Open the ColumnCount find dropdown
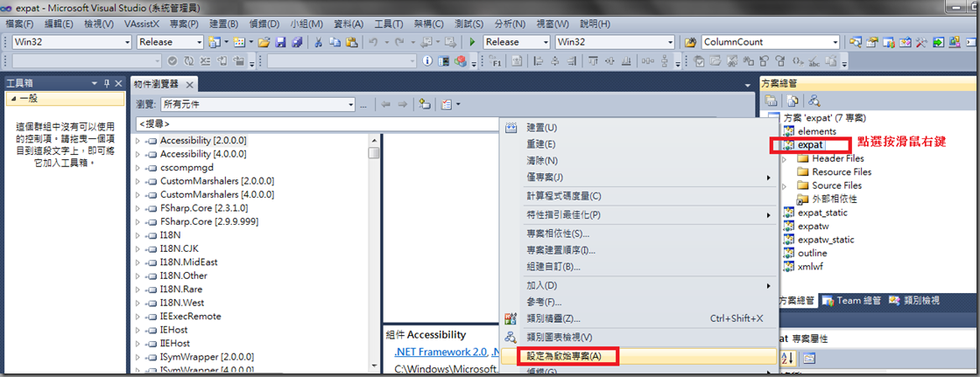 (836, 43)
